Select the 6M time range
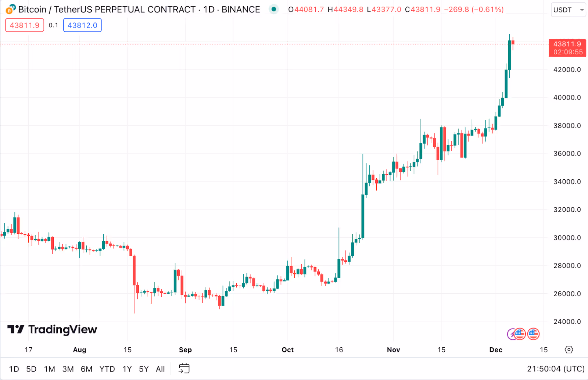Viewport: 588px width, 380px height. [x=87, y=369]
